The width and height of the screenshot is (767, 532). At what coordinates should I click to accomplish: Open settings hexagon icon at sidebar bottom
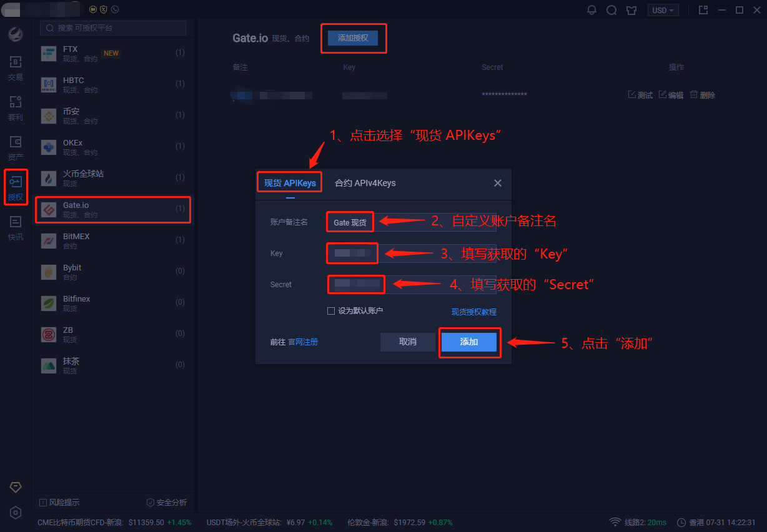[x=16, y=513]
